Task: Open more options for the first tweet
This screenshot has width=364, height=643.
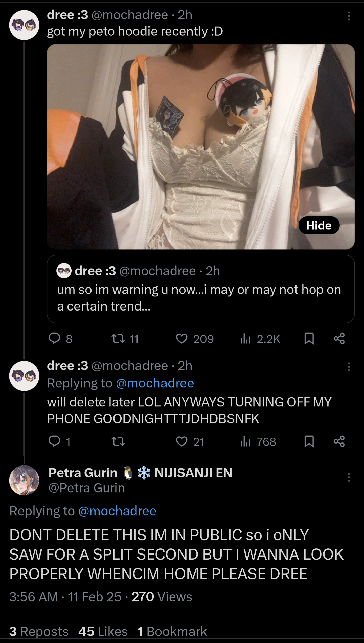Action: 349,16
